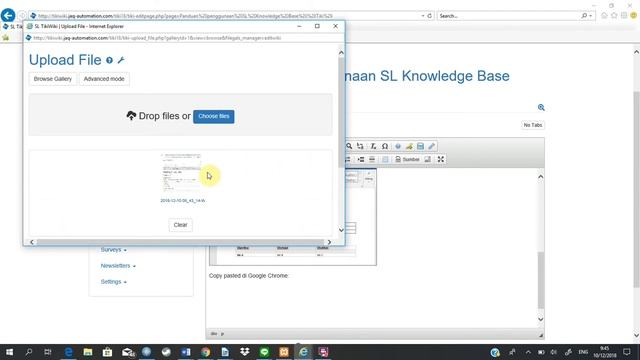Click the ENG language indicator in tray
640x360 pixels.
pos(583,352)
